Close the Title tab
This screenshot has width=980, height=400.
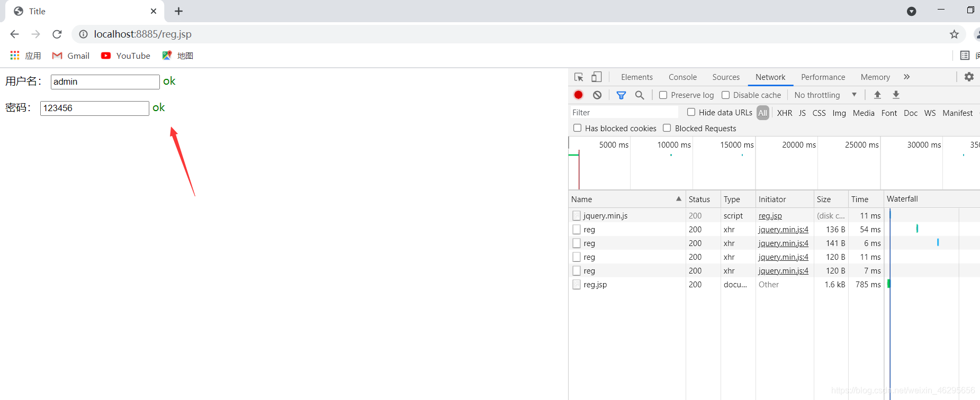154,11
